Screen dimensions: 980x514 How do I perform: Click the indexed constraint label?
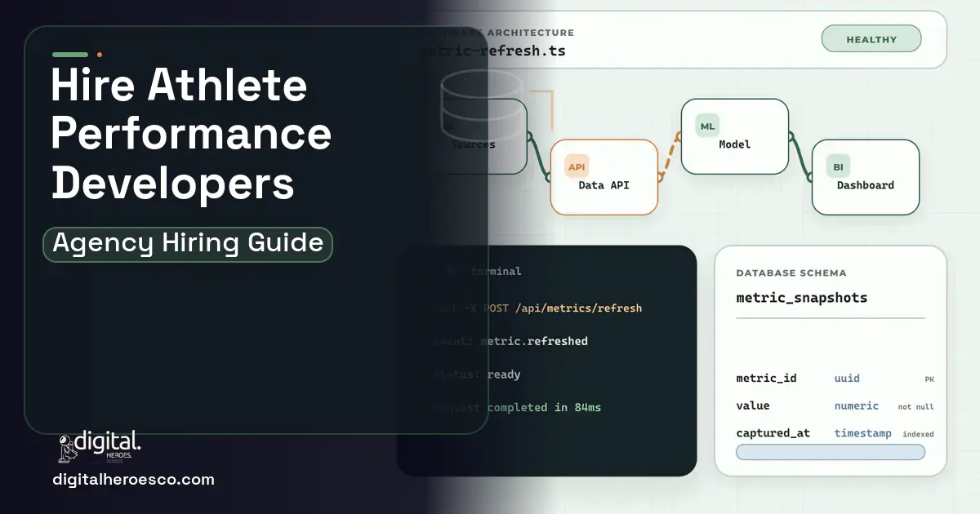[918, 434]
